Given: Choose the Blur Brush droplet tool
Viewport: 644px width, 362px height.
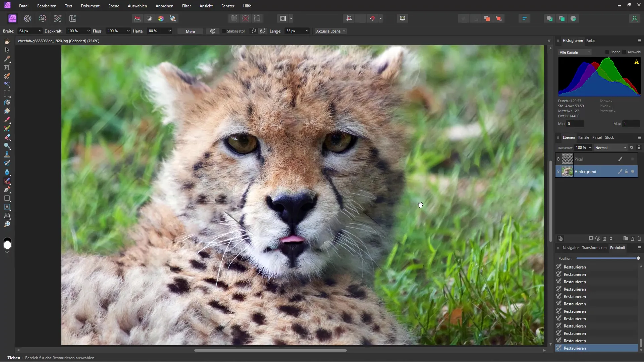Looking at the screenshot, I should (7, 172).
